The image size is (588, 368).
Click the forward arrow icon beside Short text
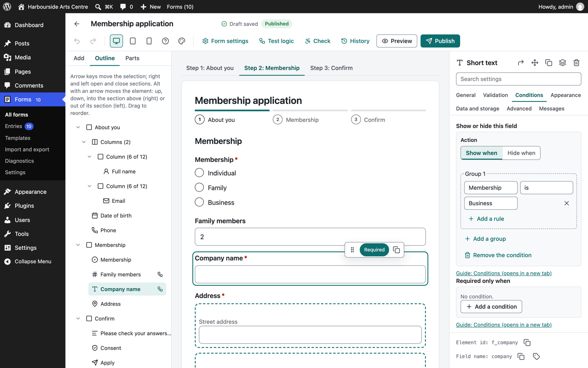[521, 63]
